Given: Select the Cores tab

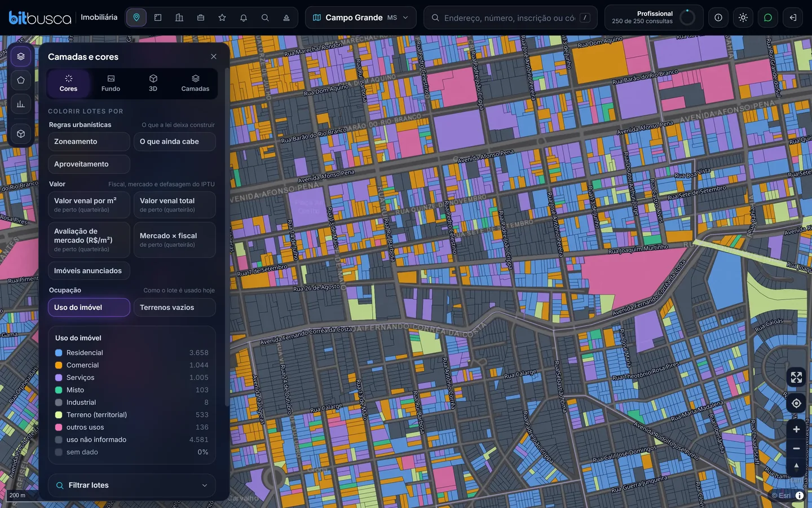Looking at the screenshot, I should coord(68,84).
